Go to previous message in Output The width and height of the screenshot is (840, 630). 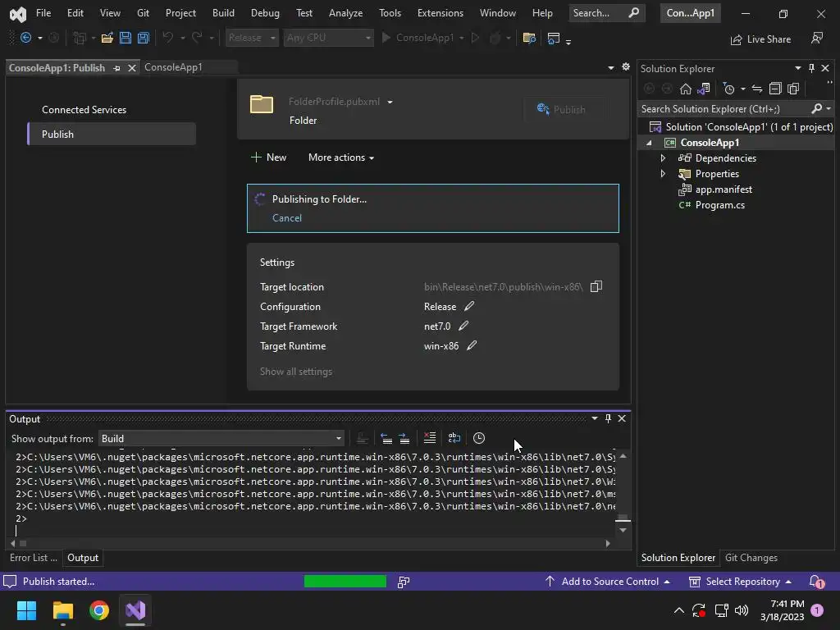(x=386, y=438)
